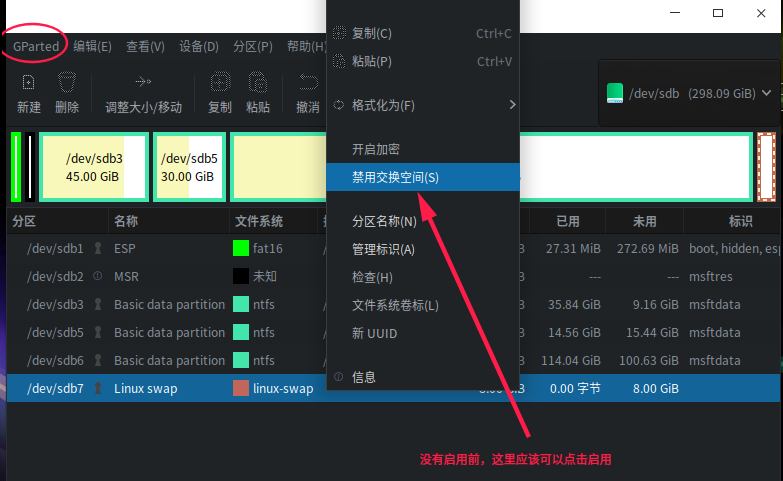Select the /dev/sdb1 partition row

pyautogui.click(x=393, y=248)
